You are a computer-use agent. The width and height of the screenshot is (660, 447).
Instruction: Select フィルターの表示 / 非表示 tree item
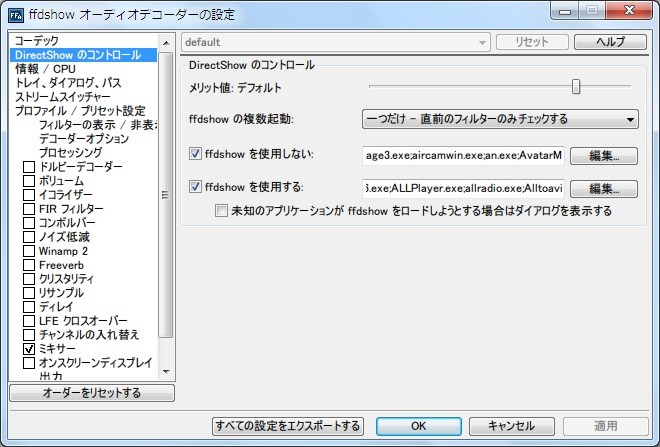pos(97,125)
